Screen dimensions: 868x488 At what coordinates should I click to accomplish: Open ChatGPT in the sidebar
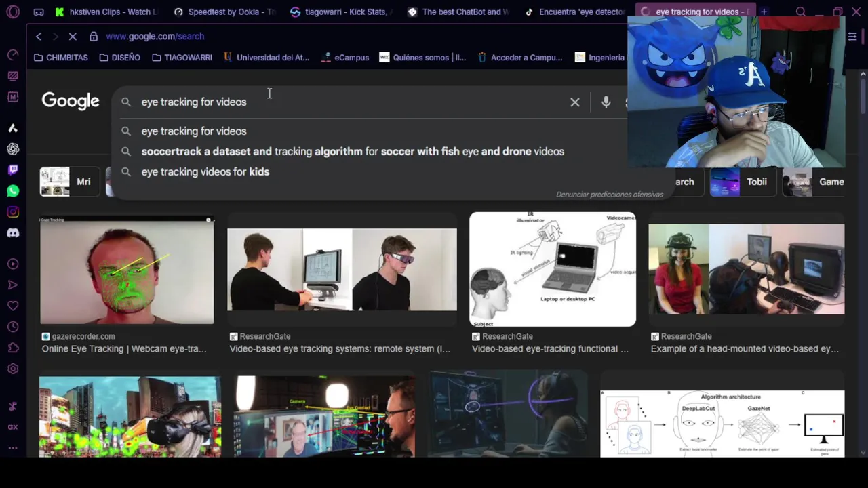pyautogui.click(x=13, y=149)
